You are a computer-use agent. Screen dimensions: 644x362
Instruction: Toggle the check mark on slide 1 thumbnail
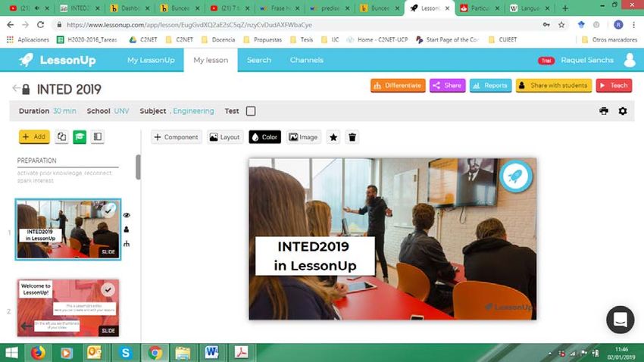coord(108,210)
